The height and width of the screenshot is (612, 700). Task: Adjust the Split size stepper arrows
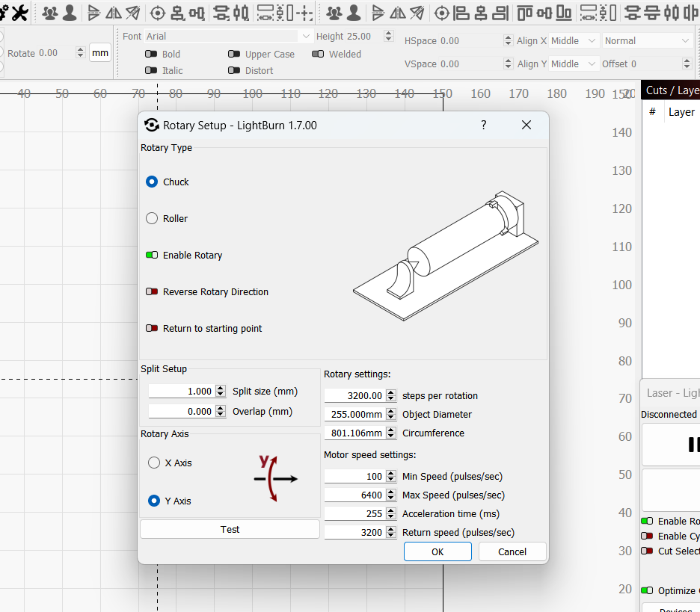pos(221,392)
